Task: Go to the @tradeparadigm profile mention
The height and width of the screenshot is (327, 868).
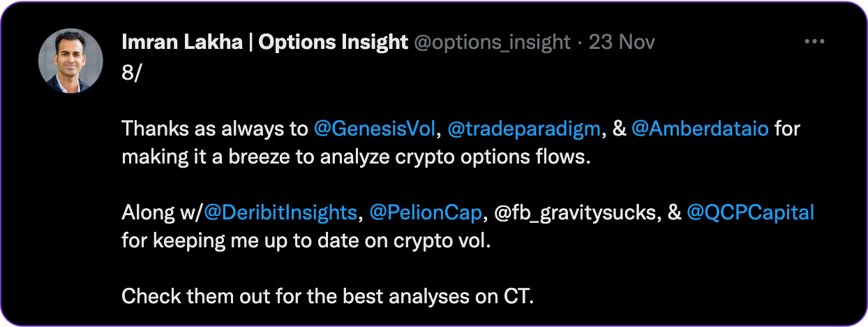Action: 523,129
